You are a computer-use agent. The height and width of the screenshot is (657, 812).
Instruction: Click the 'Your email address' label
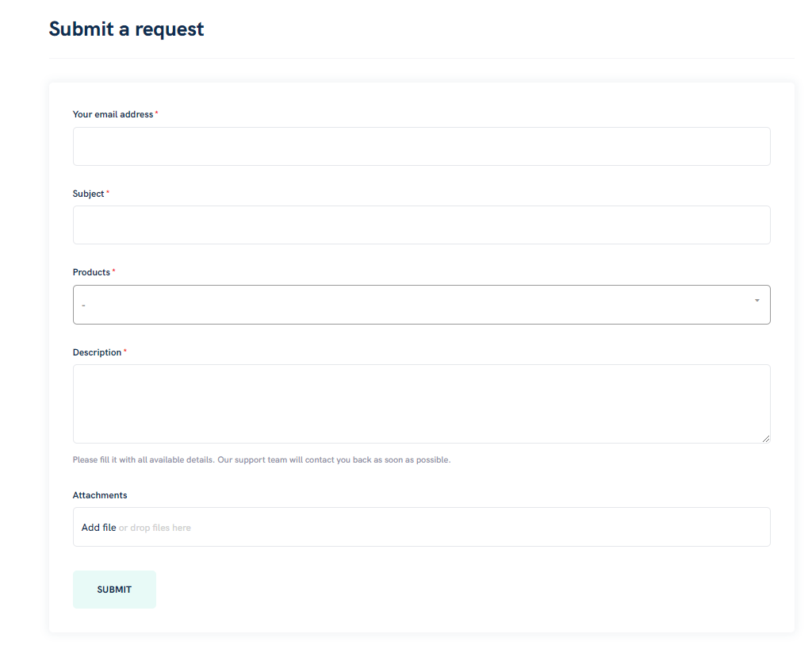coord(113,114)
